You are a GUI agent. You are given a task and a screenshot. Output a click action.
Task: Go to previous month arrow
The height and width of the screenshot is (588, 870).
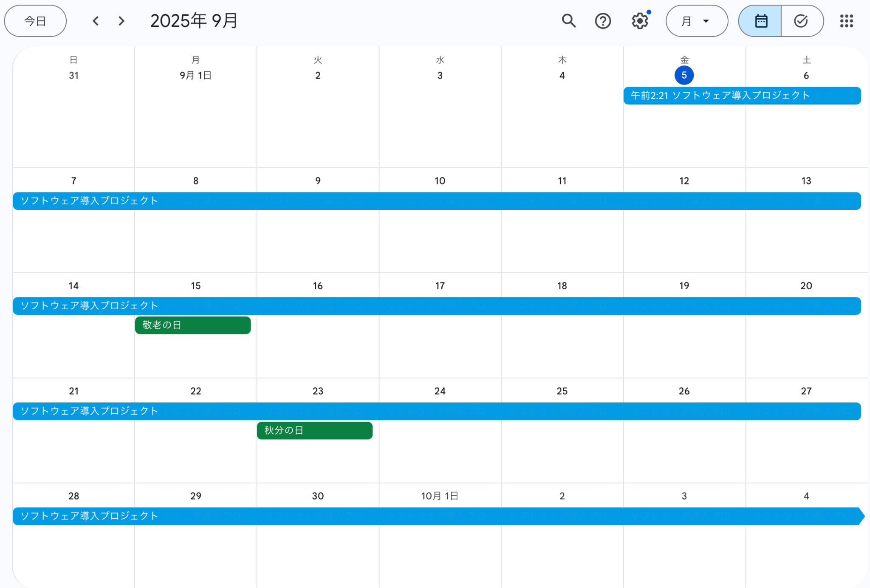[x=96, y=21]
